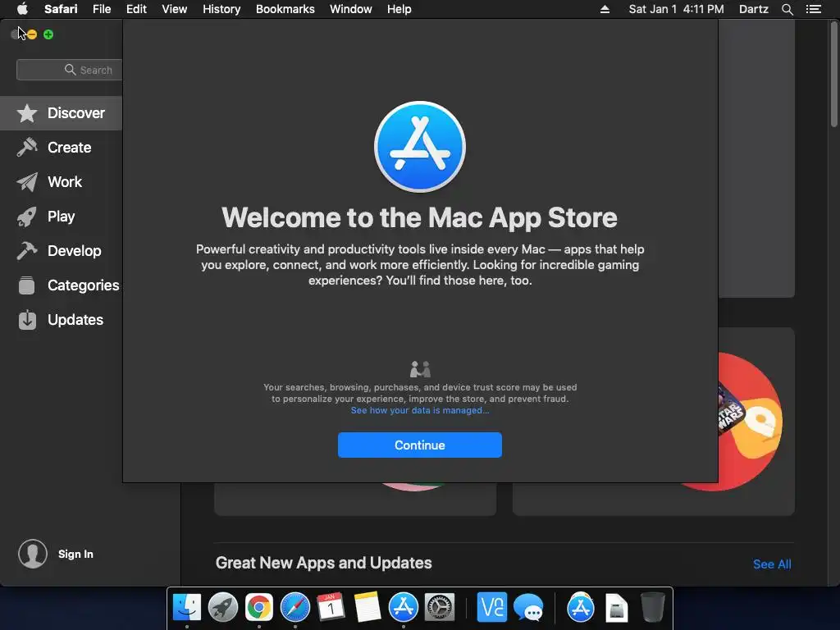Click the date and time in menu bar
Viewport: 840px width, 630px height.
(676, 9)
